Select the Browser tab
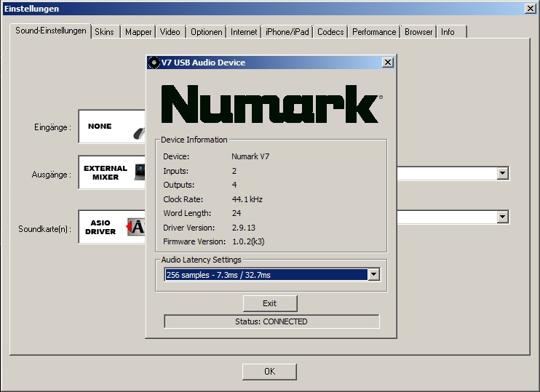The height and width of the screenshot is (392, 540). pyautogui.click(x=418, y=32)
